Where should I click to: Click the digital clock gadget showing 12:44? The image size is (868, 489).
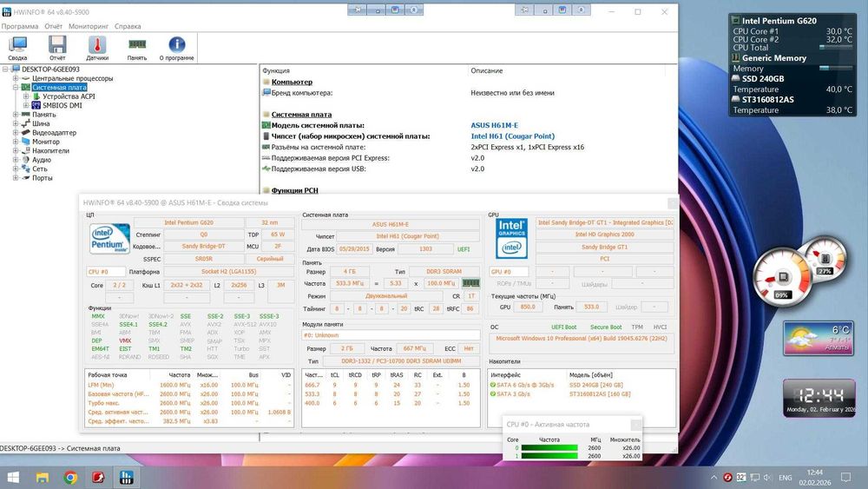tap(819, 398)
